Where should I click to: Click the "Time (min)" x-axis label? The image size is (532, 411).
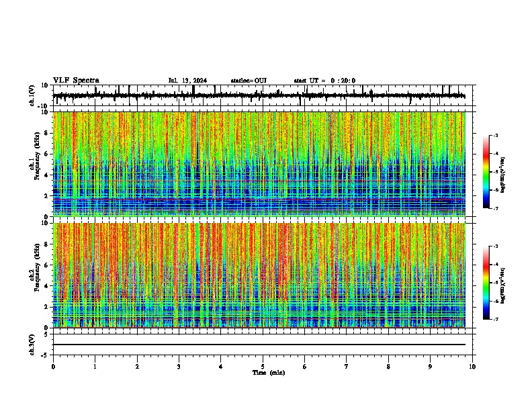point(269,373)
